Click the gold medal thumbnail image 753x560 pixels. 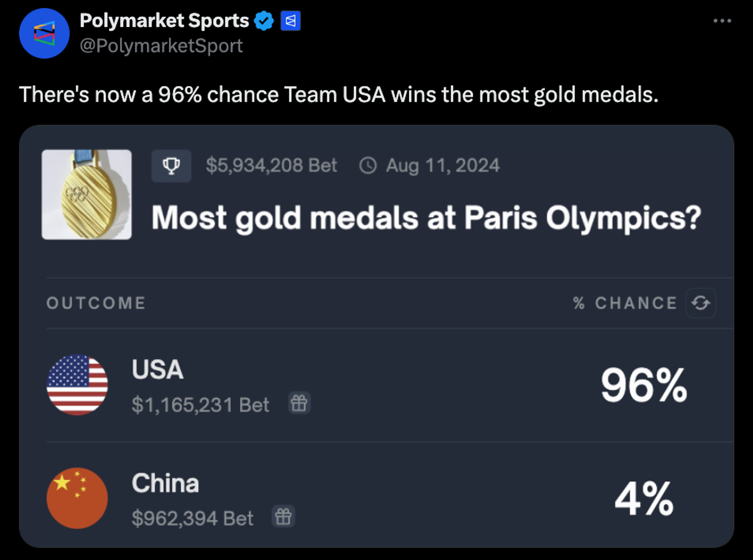tap(87, 195)
